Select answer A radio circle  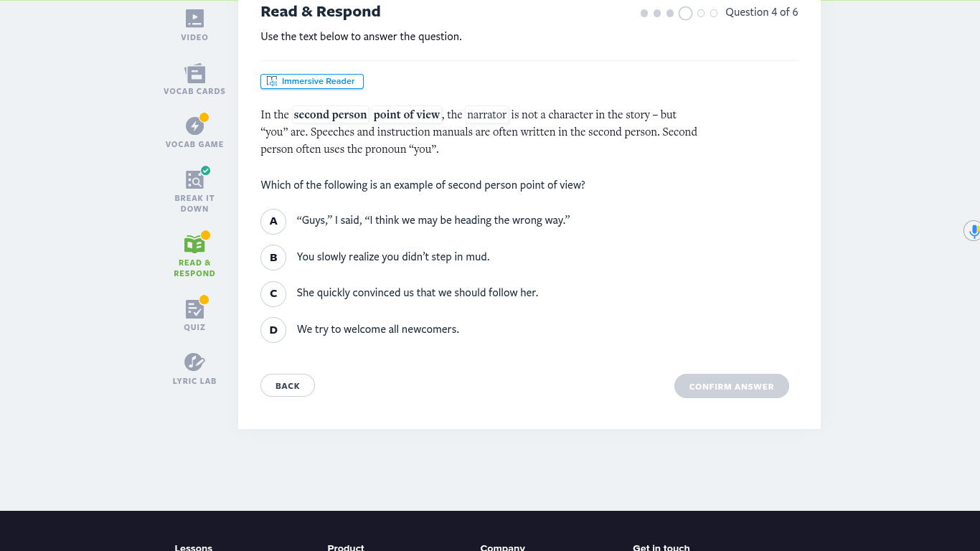click(273, 221)
